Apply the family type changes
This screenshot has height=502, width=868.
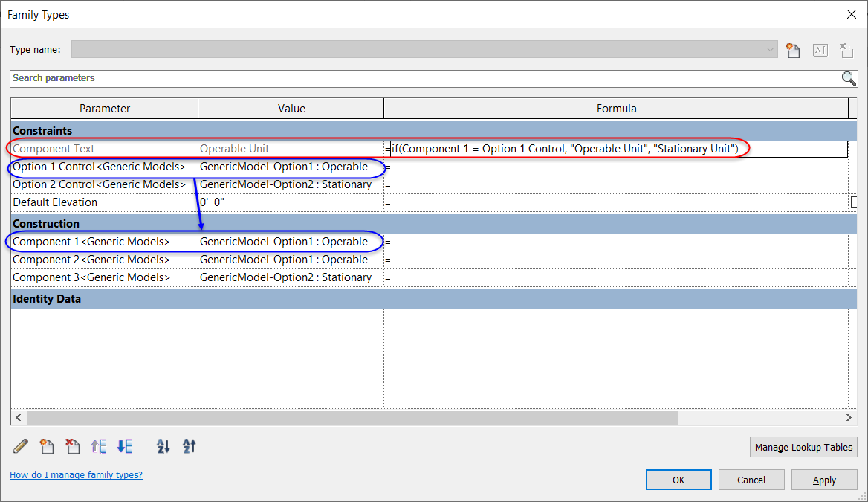824,480
